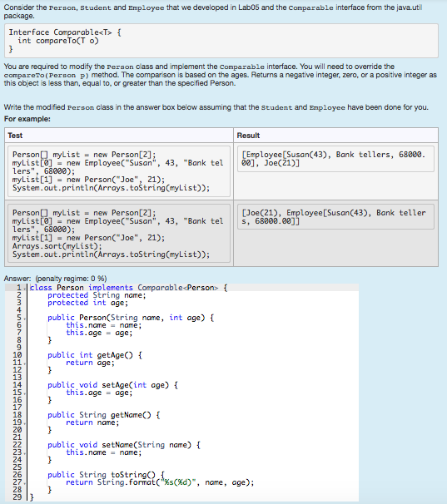Click the 'public Person(String name, int age)' constructor line
The height and width of the screenshot is (504, 447).
coord(131,318)
